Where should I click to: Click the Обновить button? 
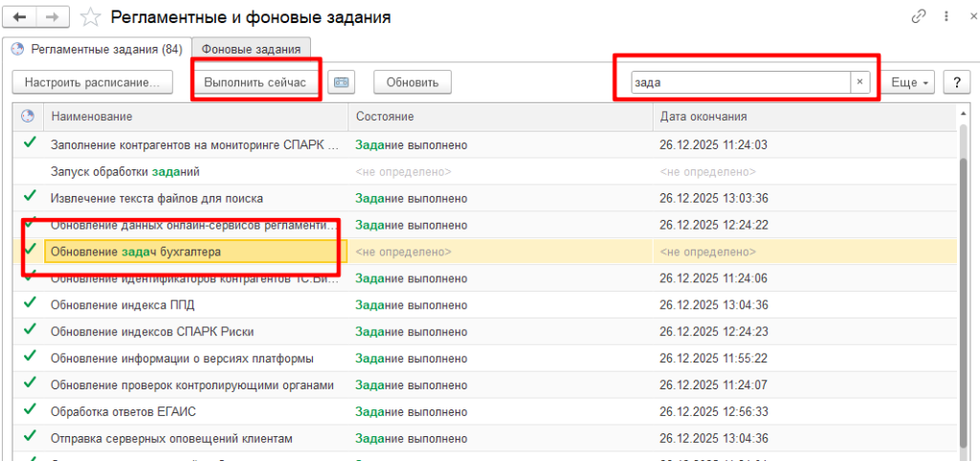coord(412,82)
